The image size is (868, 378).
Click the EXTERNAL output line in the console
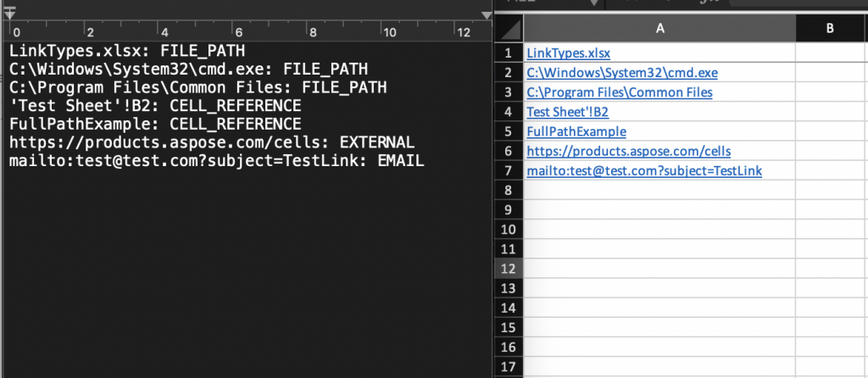(x=212, y=142)
